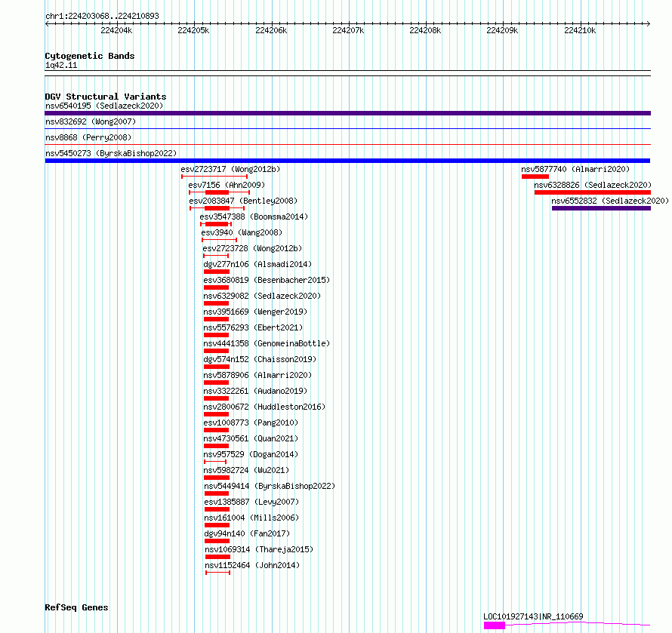
Task: Click the chr1:224203068..224210893 coordinate text
Action: pos(102,17)
